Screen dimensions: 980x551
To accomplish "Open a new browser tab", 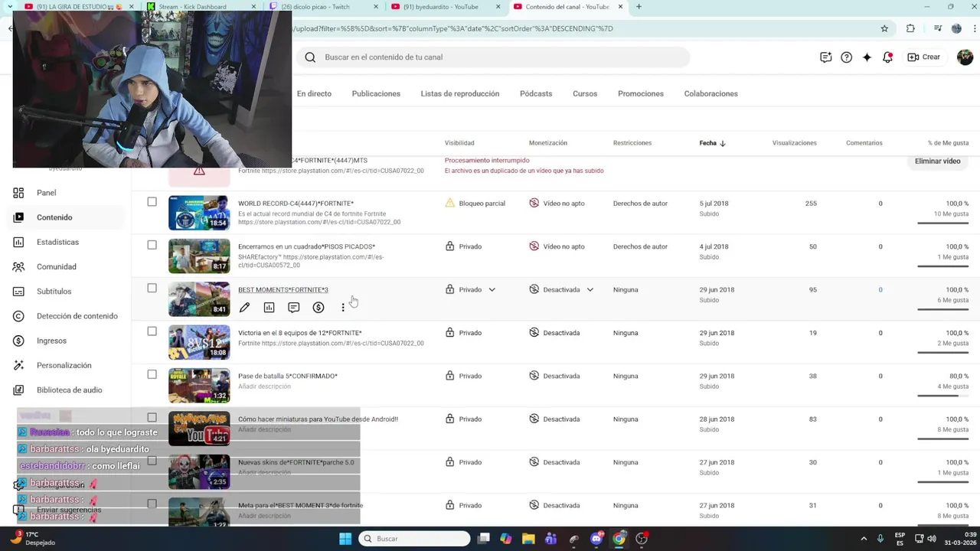I will [x=639, y=7].
